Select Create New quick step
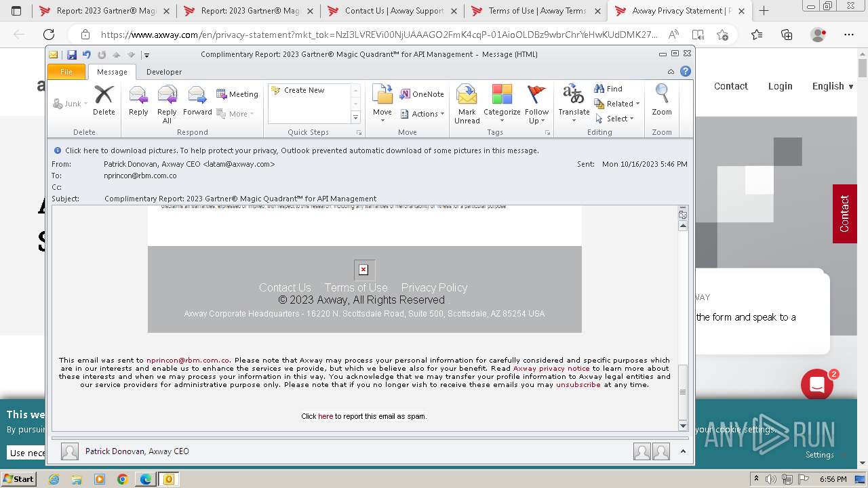The image size is (868, 488). point(304,90)
